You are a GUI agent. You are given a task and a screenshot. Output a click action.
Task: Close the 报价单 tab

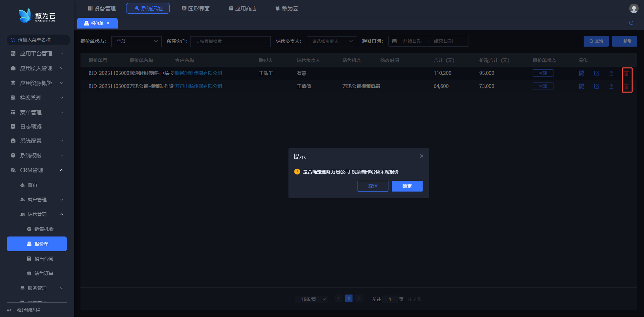click(x=108, y=23)
